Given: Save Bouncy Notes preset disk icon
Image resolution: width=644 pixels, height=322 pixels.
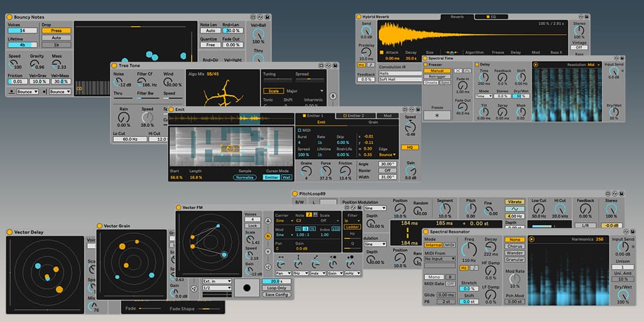Looking at the screenshot, I should click(x=267, y=17).
